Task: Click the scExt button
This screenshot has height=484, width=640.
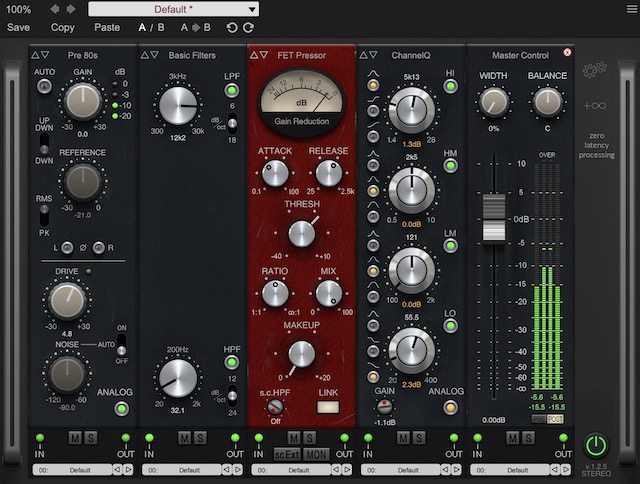Action: 285,453
